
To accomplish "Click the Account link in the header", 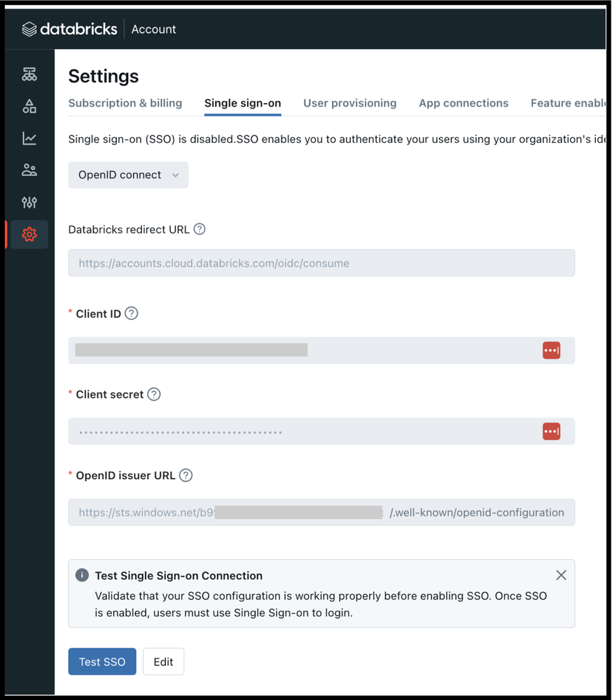I will click(153, 29).
